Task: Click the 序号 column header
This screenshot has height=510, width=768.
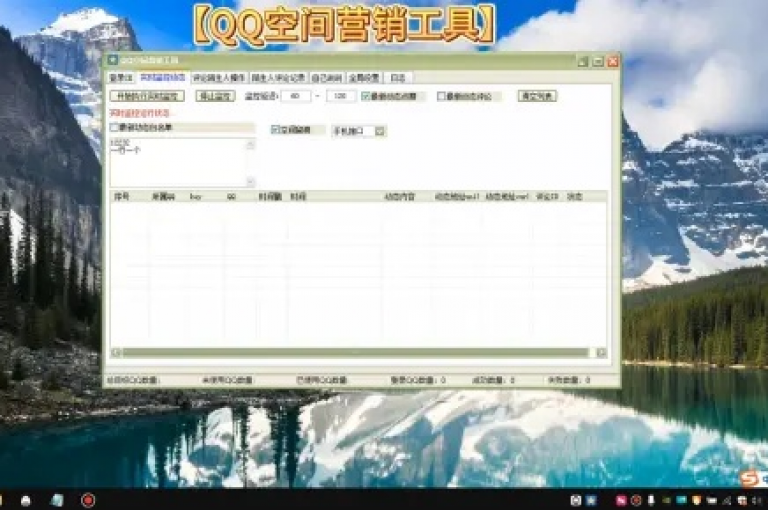Action: click(x=121, y=196)
